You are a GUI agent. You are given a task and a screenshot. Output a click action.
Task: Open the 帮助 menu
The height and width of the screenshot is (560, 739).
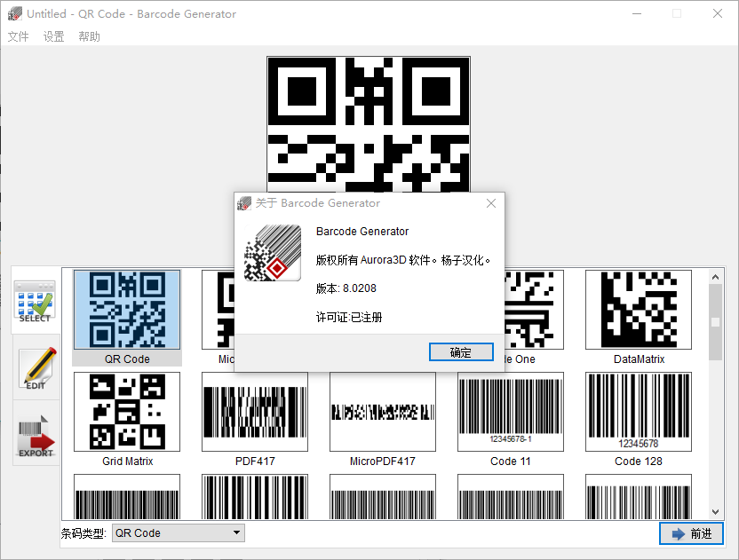[x=89, y=36]
